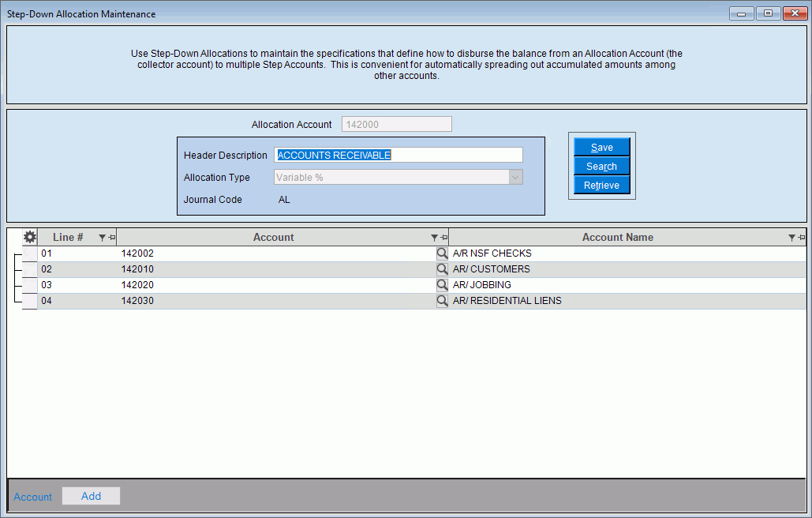
Task: Click the Search button
Action: pos(601,167)
